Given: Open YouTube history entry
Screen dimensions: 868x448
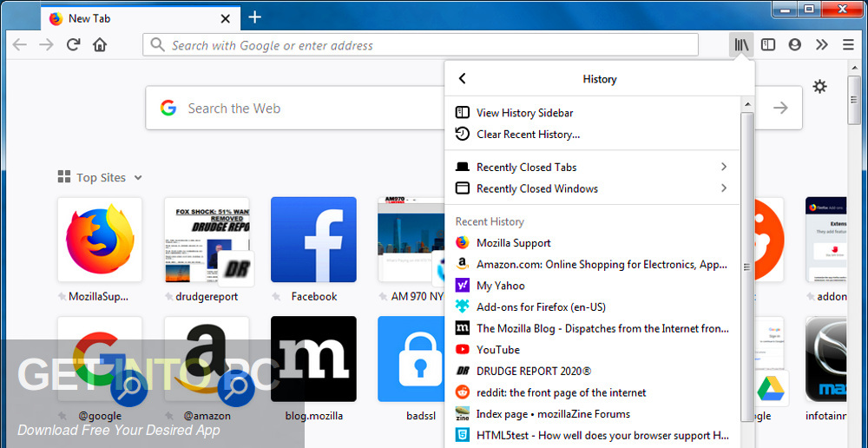Looking at the screenshot, I should click(x=592, y=349).
